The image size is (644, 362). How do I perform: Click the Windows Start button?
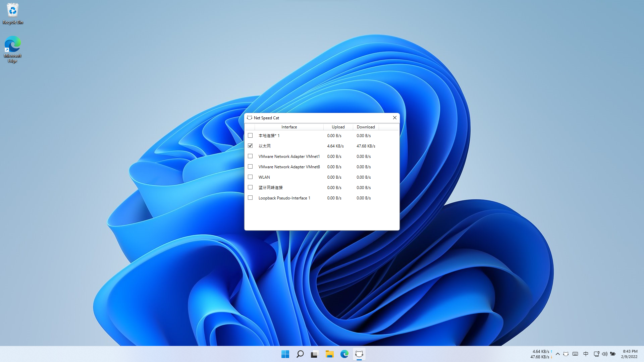point(285,354)
